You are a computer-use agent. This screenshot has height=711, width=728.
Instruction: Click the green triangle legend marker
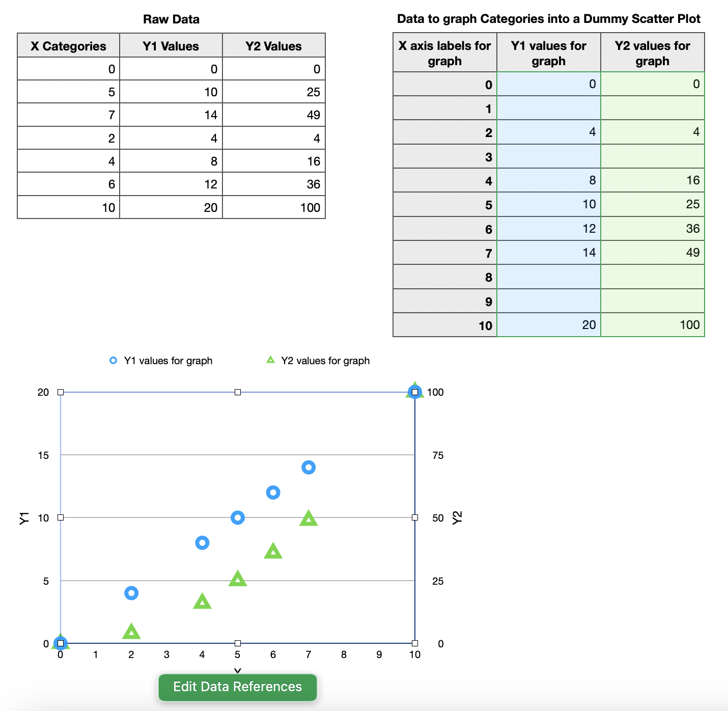[x=270, y=360]
